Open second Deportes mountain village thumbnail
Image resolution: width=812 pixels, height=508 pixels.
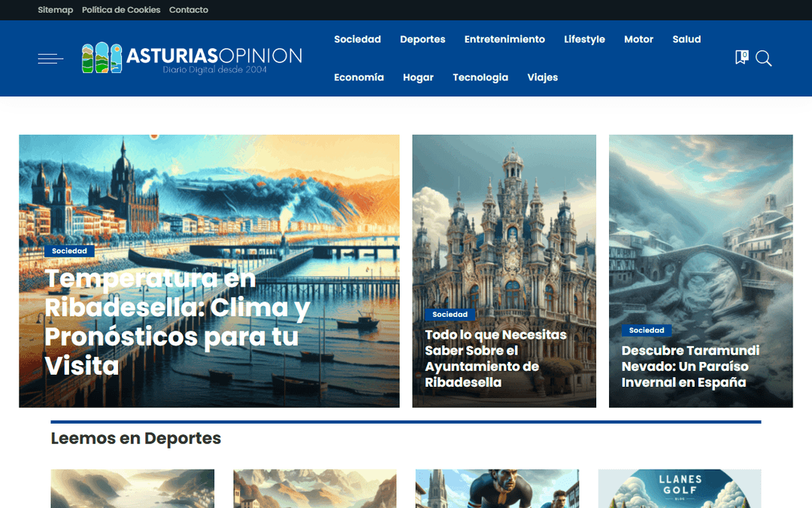pos(315,488)
